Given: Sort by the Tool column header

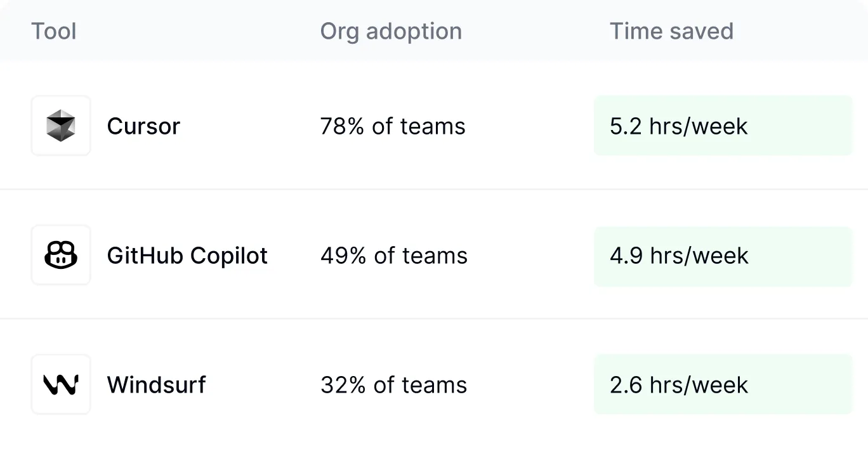Looking at the screenshot, I should [54, 31].
